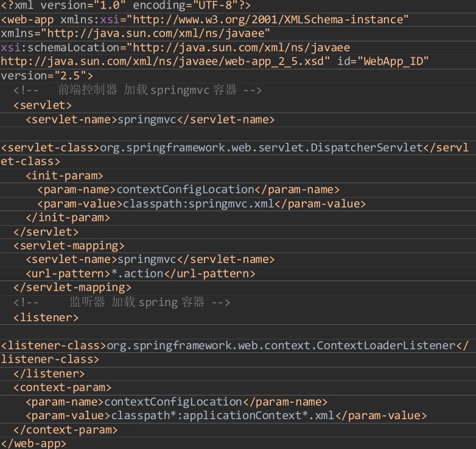Image resolution: width=476 pixels, height=449 pixels.
Task: Click the XML declaration line with encoding UTF-8
Action: [125, 5]
